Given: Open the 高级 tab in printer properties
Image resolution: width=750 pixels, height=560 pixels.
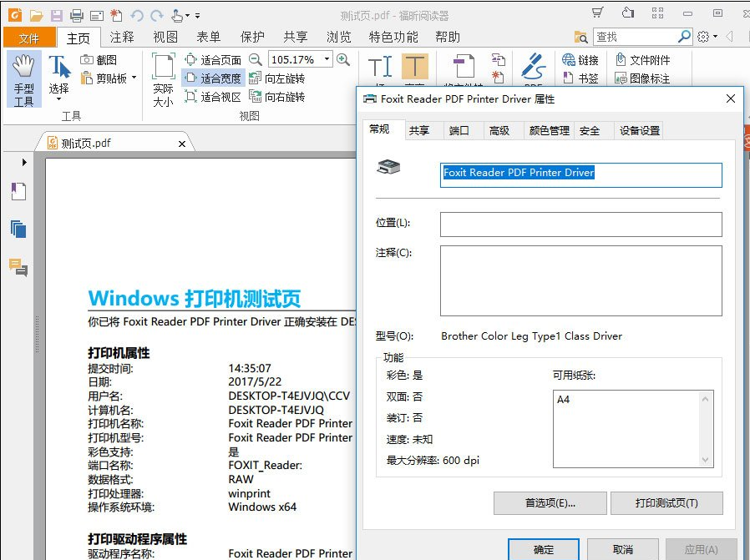Looking at the screenshot, I should (499, 130).
